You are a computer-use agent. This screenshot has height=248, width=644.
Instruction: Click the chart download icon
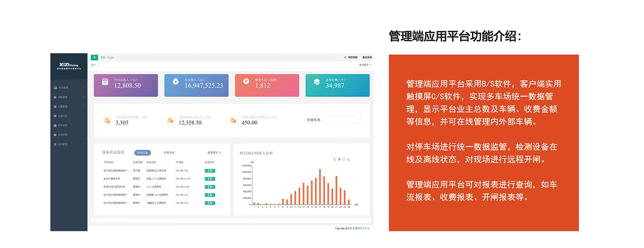point(348,159)
